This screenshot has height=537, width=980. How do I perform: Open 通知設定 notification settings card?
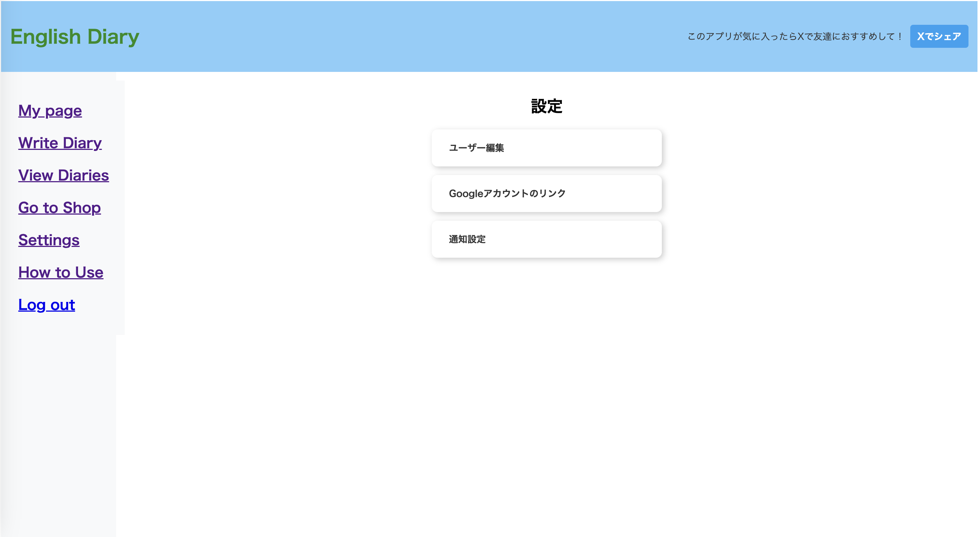[467, 239]
